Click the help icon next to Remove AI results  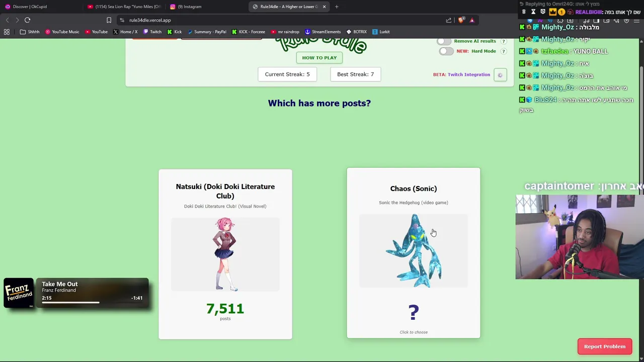pos(503,41)
